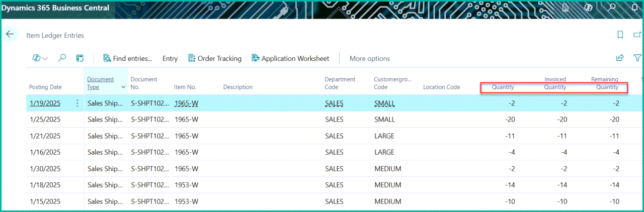Open the Copilot icon in the header bar

[x=588, y=8]
